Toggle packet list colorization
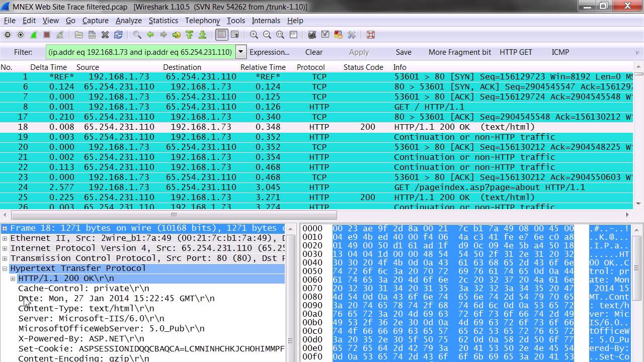 222,35
